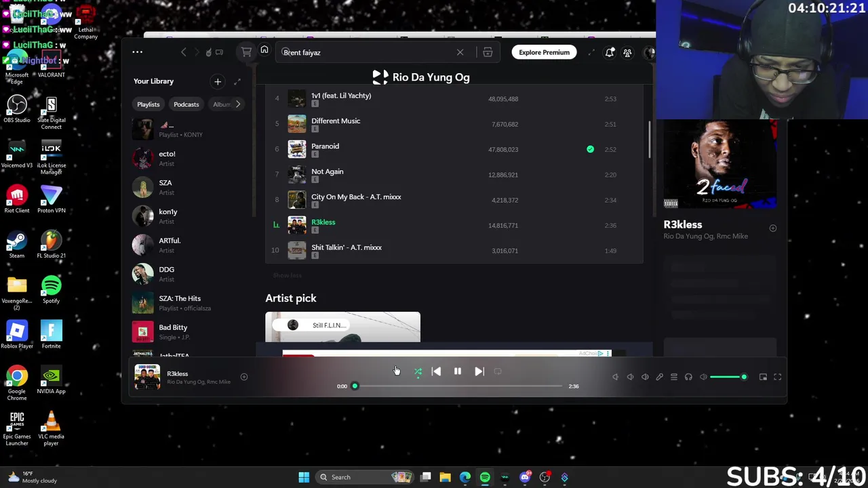
Task: Select the Podcasts filter chip
Action: pyautogui.click(x=186, y=104)
